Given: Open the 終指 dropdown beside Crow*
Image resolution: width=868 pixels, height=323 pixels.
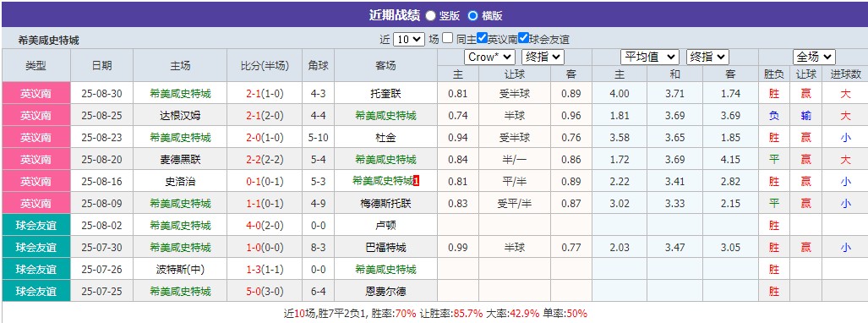Looking at the screenshot, I should (543, 57).
